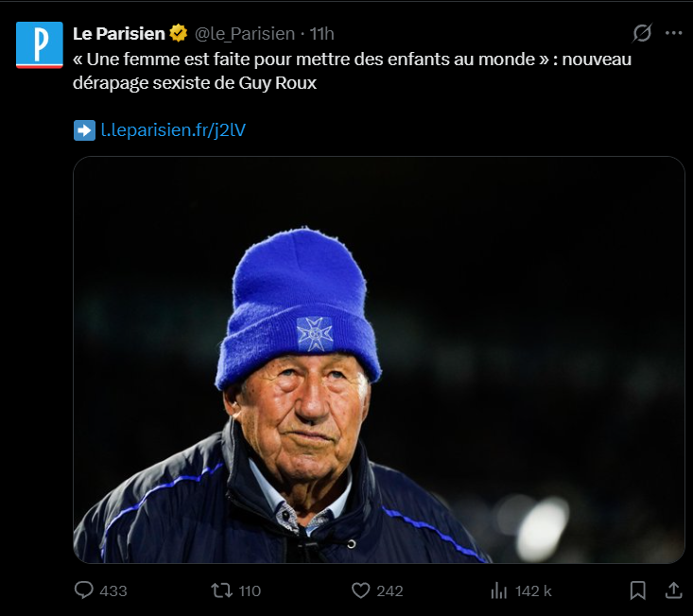
Task: Bookmark this Le Parisien post
Action: tap(638, 590)
